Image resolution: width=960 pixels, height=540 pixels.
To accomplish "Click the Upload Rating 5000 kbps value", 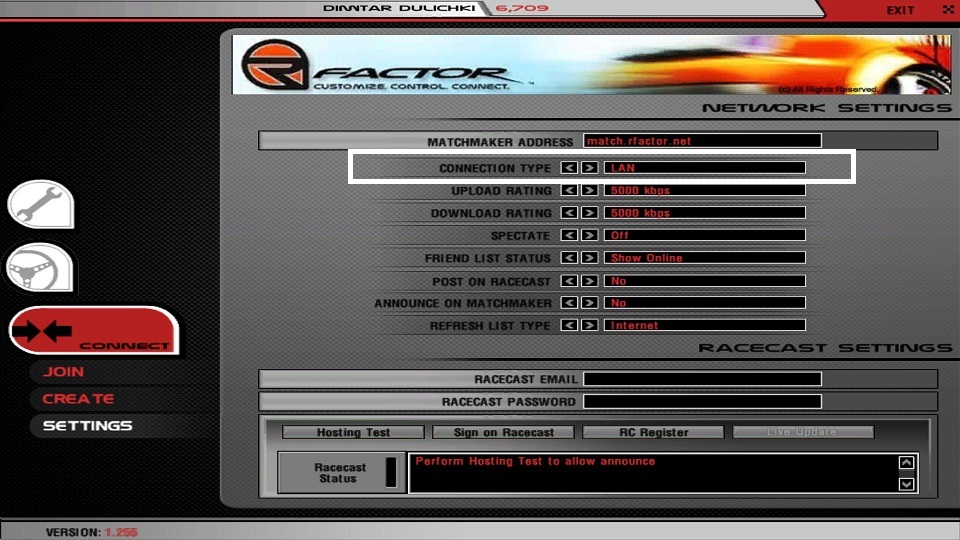I will (x=705, y=190).
